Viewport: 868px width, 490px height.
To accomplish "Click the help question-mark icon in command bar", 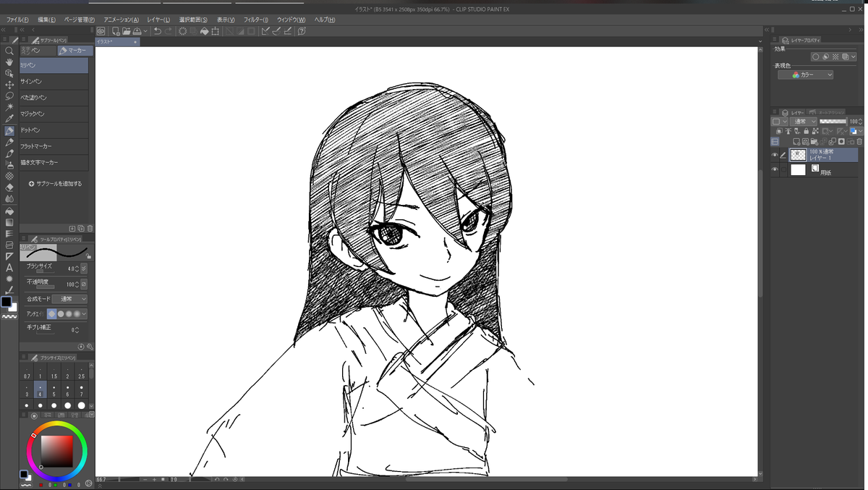I will click(302, 31).
